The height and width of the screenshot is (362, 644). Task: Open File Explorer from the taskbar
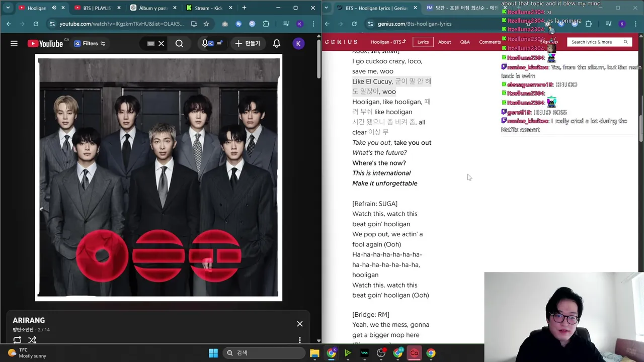(314, 353)
